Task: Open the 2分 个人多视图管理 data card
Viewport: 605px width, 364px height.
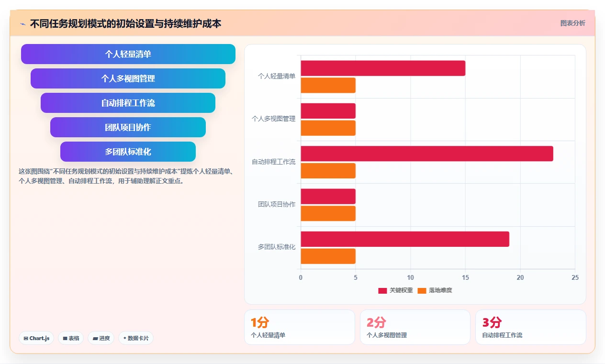Action: pos(415,327)
